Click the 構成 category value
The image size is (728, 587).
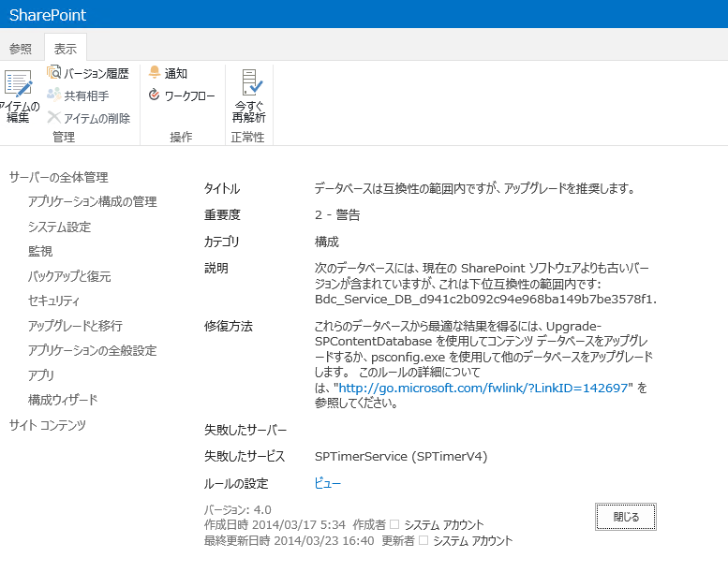(x=327, y=242)
